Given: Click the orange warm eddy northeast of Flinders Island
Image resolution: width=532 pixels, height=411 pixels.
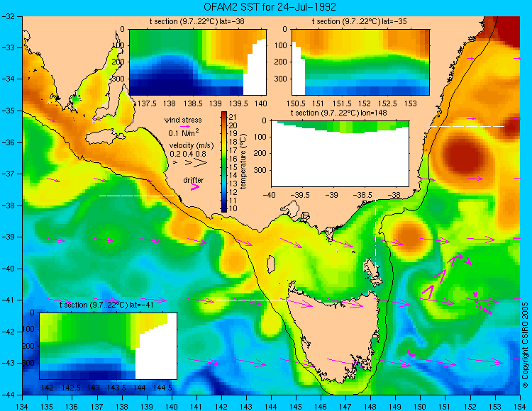Looking at the screenshot, I should (410, 237).
